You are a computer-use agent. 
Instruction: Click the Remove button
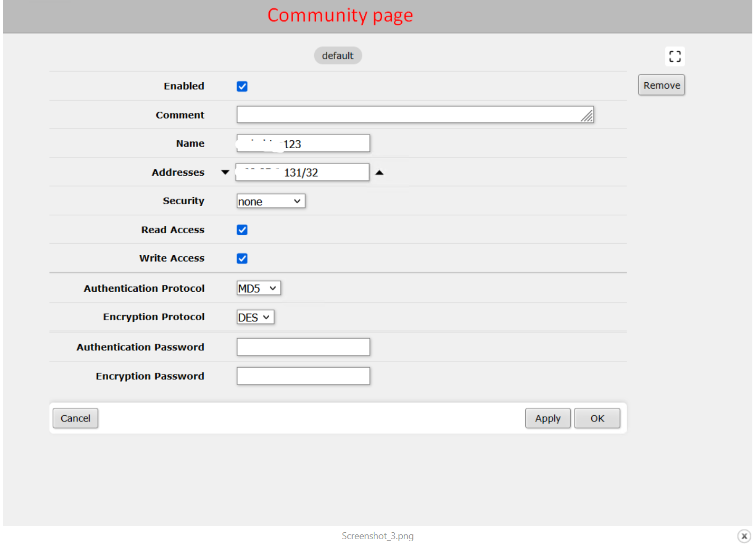coord(661,85)
